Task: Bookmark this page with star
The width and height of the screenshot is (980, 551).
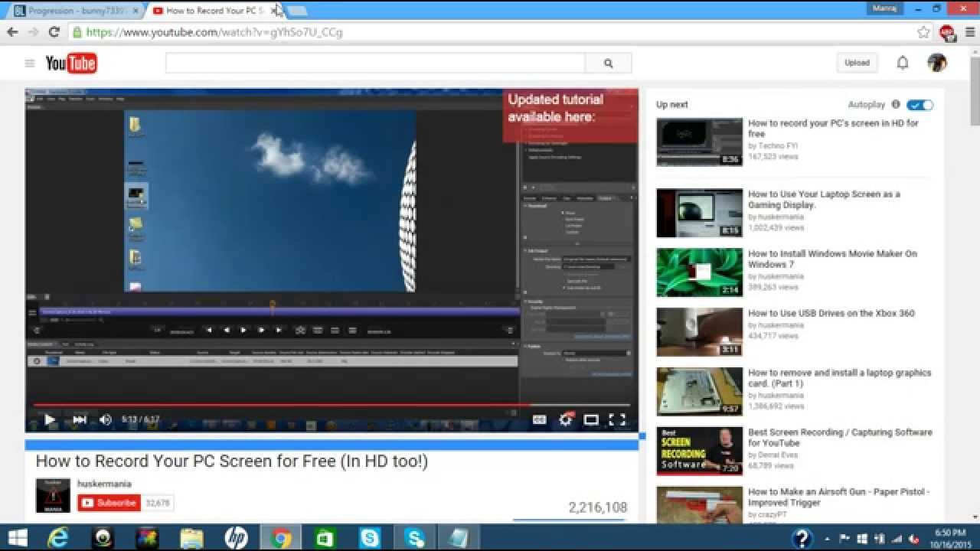Action: point(924,32)
